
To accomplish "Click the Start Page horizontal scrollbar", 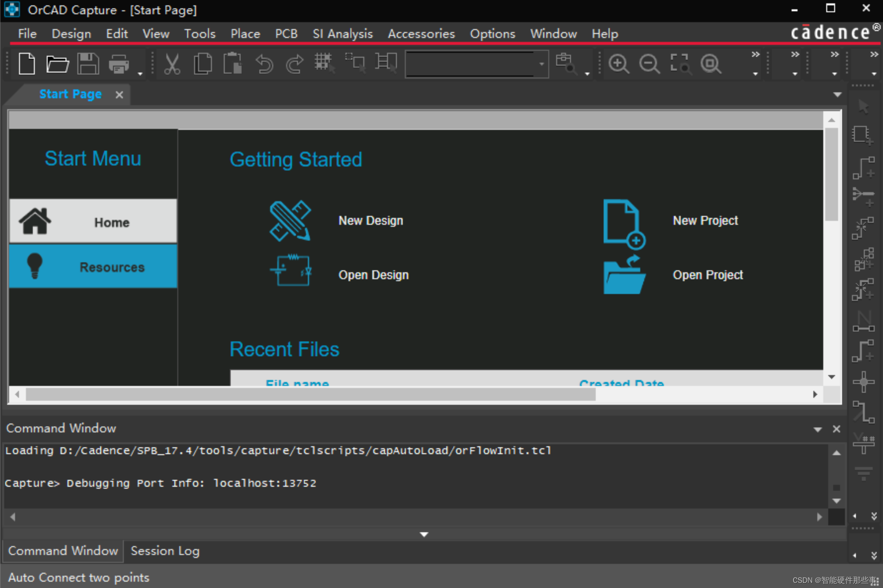I will click(x=311, y=394).
